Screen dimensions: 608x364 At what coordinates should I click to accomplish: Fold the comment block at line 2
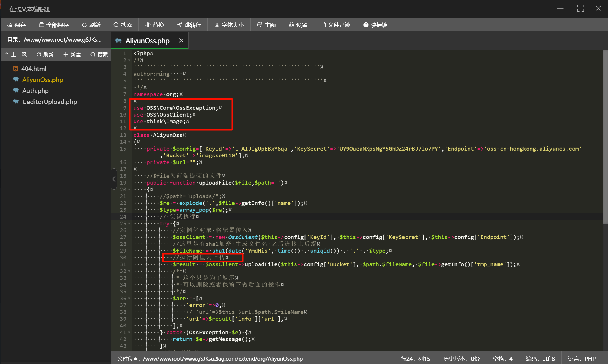click(x=129, y=60)
